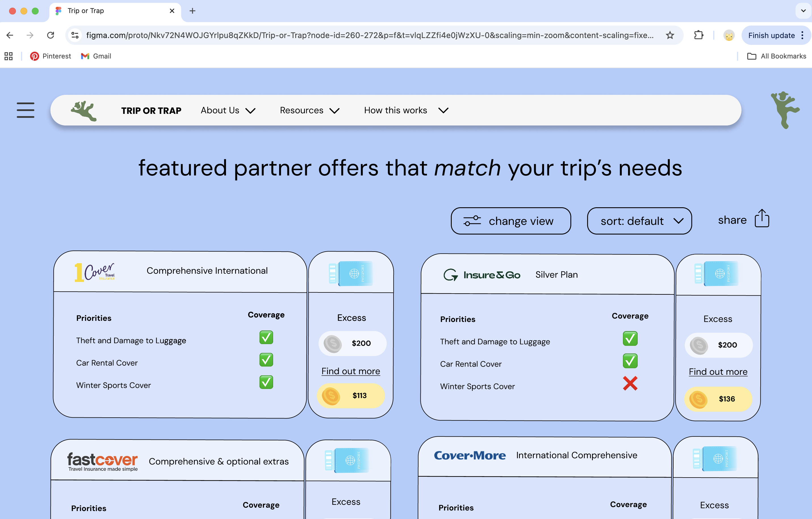The height and width of the screenshot is (519, 812).
Task: Open the sort: default dropdown
Action: click(x=639, y=221)
